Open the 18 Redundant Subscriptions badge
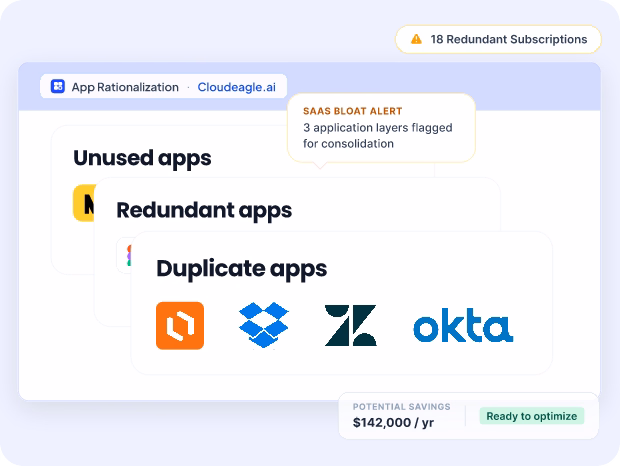This screenshot has width=620, height=466. pyautogui.click(x=498, y=39)
